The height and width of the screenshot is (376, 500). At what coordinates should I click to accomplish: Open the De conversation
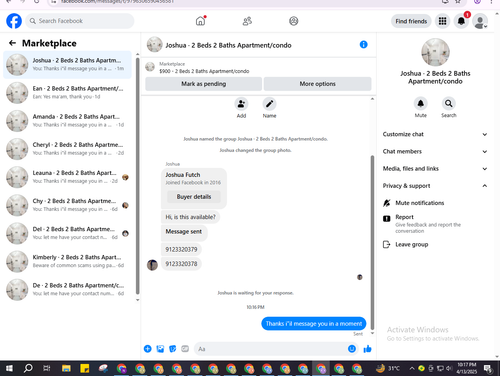(67, 289)
